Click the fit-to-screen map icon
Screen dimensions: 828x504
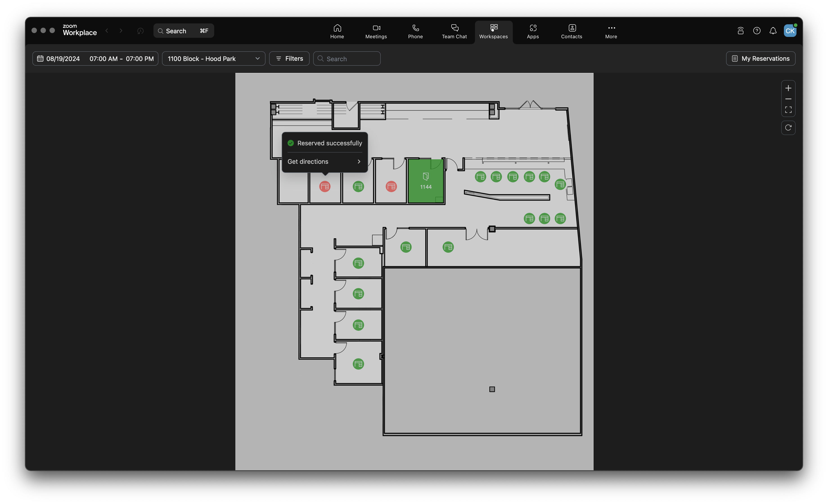click(x=788, y=110)
